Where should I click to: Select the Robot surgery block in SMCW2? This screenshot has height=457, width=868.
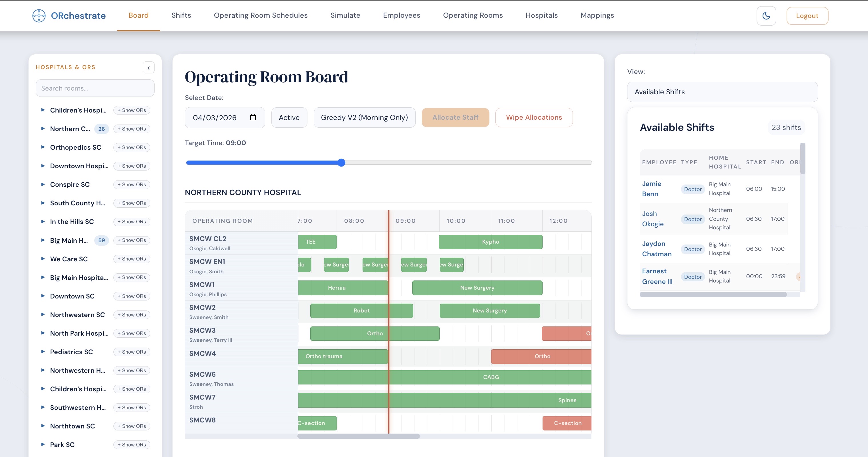click(361, 310)
